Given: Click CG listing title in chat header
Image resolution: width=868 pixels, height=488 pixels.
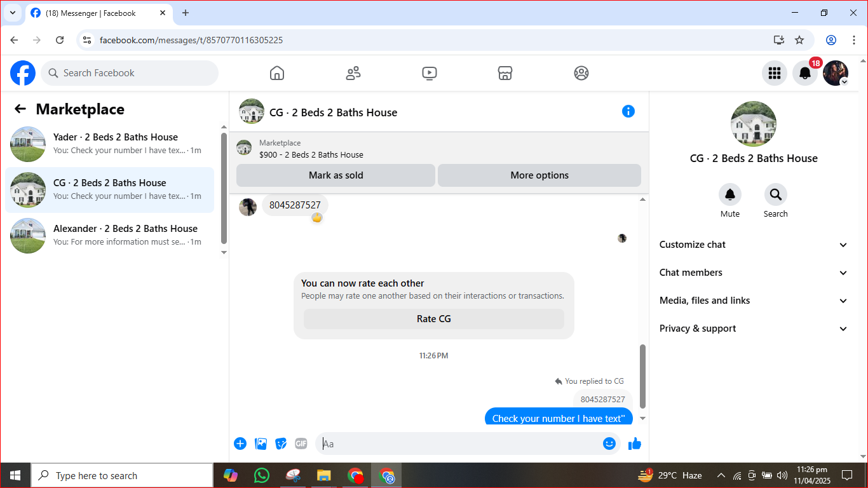Looking at the screenshot, I should pyautogui.click(x=333, y=112).
